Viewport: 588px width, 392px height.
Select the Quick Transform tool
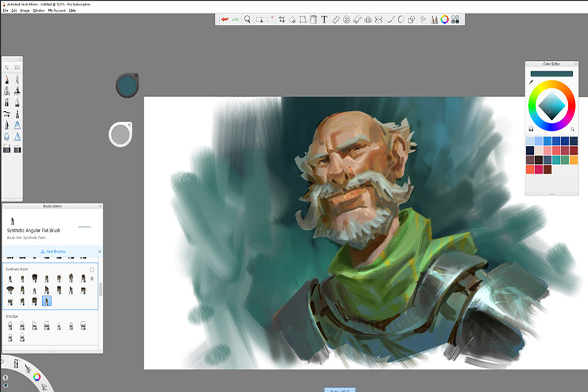pos(292,20)
